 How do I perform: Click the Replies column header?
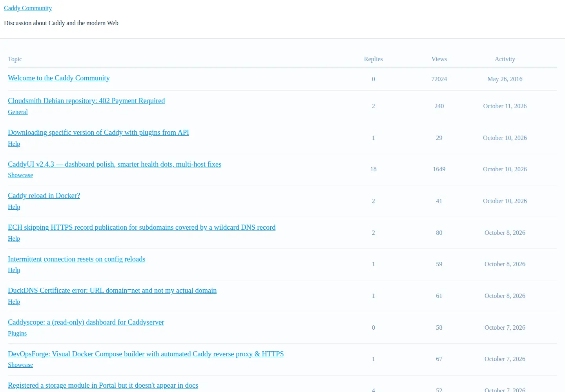(x=373, y=59)
